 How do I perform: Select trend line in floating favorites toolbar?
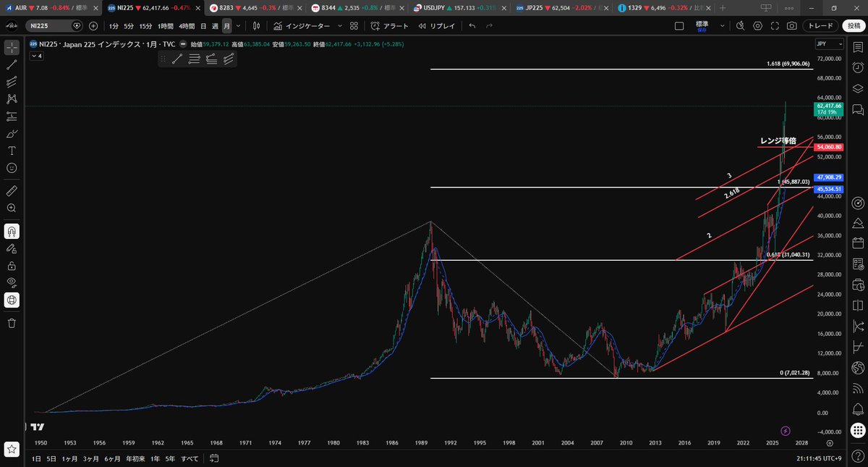[x=177, y=59]
